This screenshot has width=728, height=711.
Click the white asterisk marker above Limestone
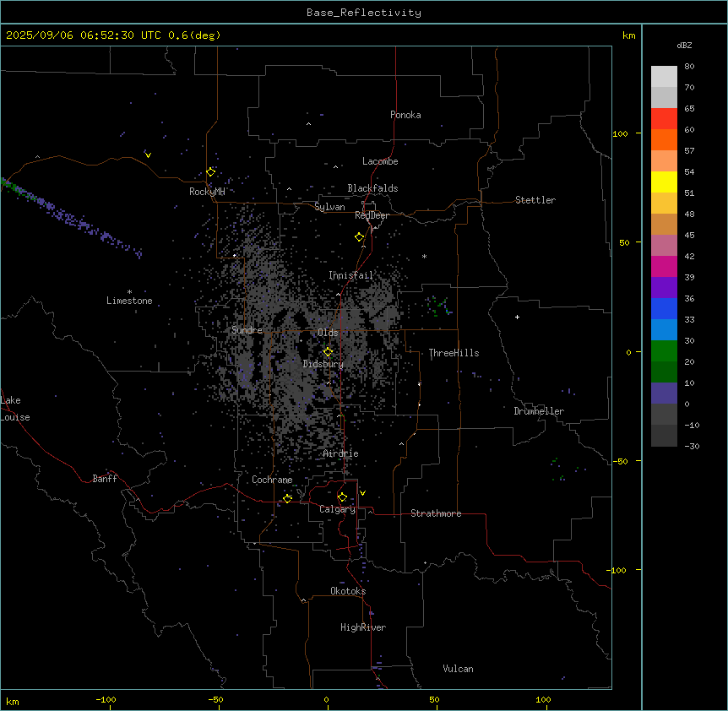[129, 292]
